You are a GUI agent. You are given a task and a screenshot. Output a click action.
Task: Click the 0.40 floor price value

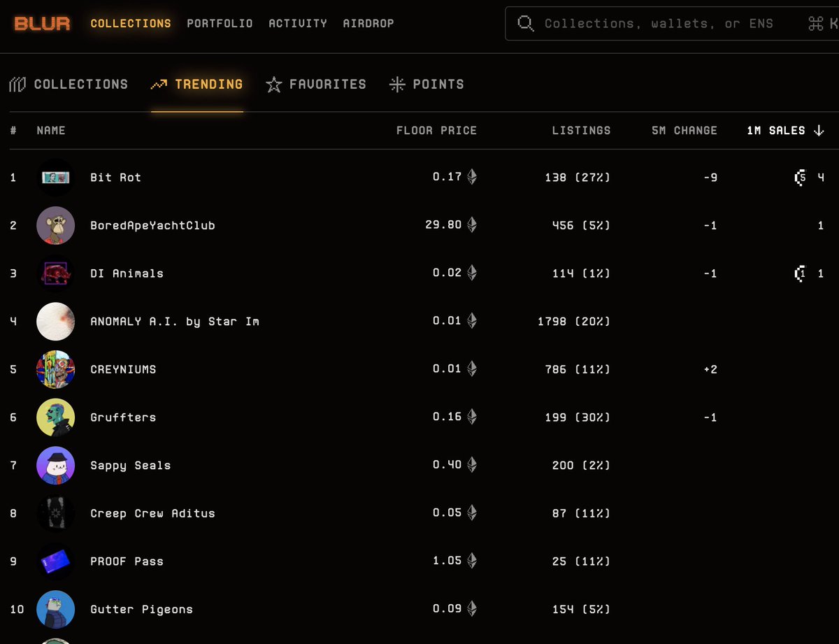coord(447,465)
